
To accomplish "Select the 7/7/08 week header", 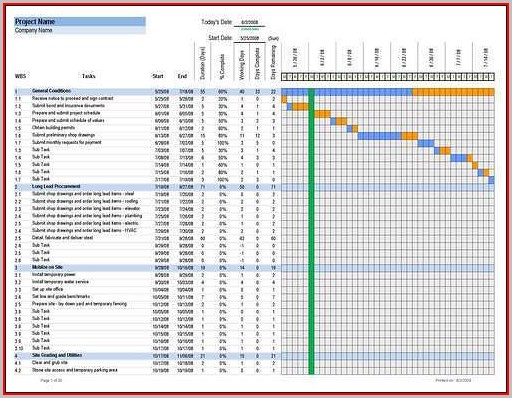I will coord(459,57).
